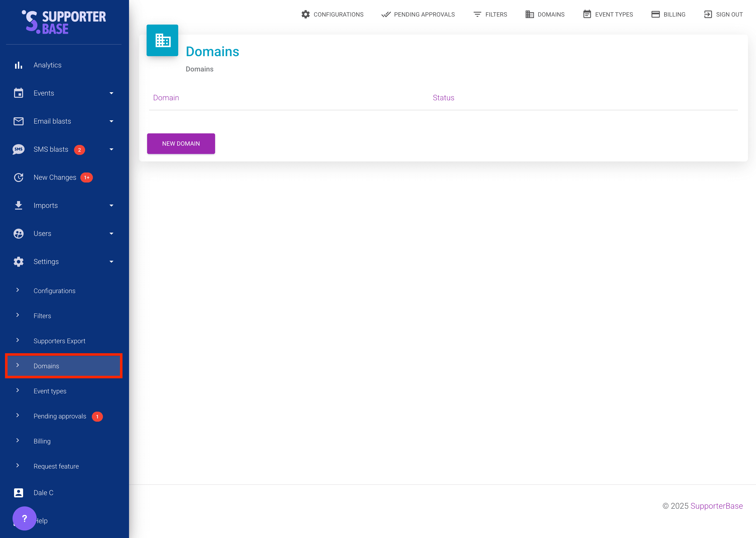The width and height of the screenshot is (756, 538).
Task: Select the Imports download icon
Action: point(19,205)
